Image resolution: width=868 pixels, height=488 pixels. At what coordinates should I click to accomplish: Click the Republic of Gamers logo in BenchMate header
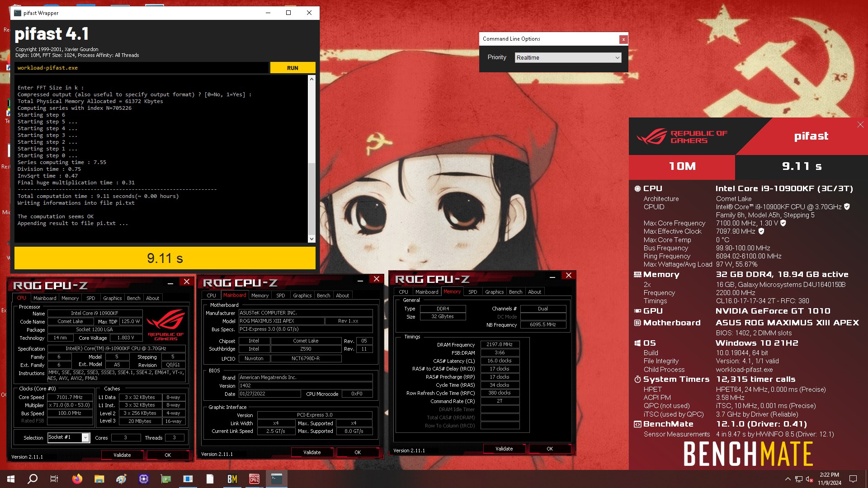click(682, 136)
